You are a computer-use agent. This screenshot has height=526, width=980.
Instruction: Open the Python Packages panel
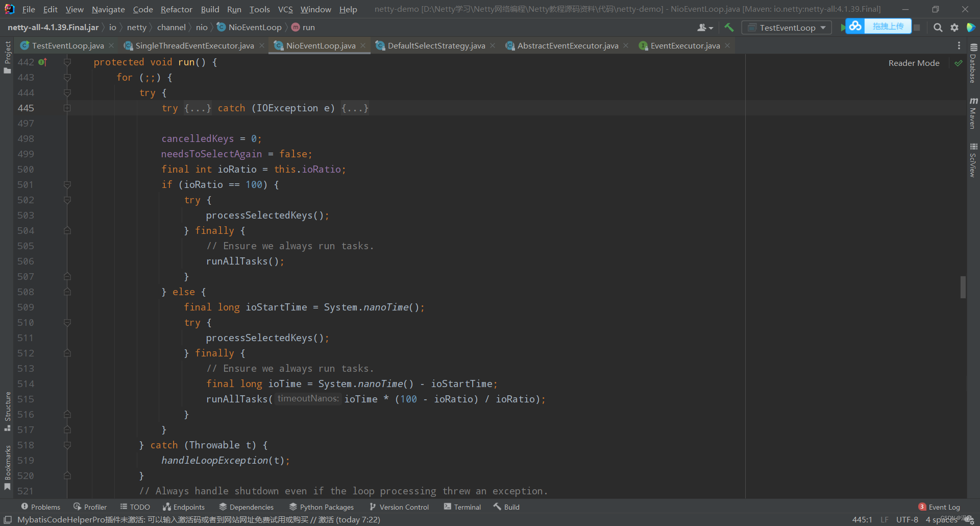tap(322, 507)
